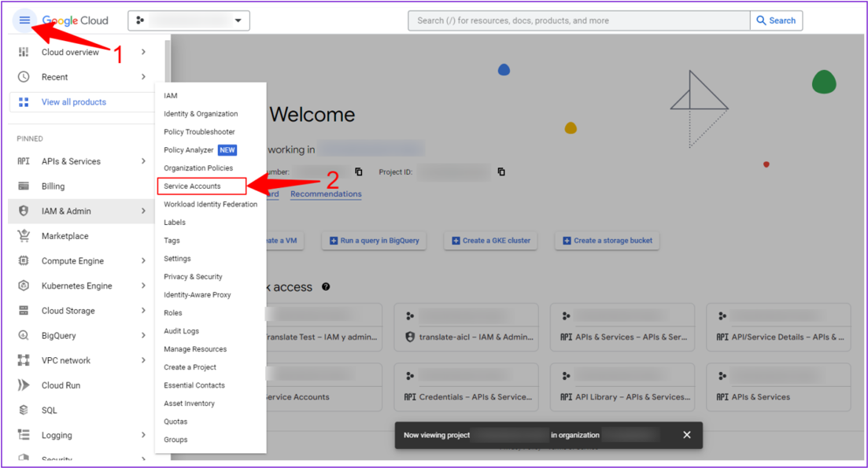Open Essential Contacts submenu item
Image resolution: width=868 pixels, height=468 pixels.
(x=194, y=385)
